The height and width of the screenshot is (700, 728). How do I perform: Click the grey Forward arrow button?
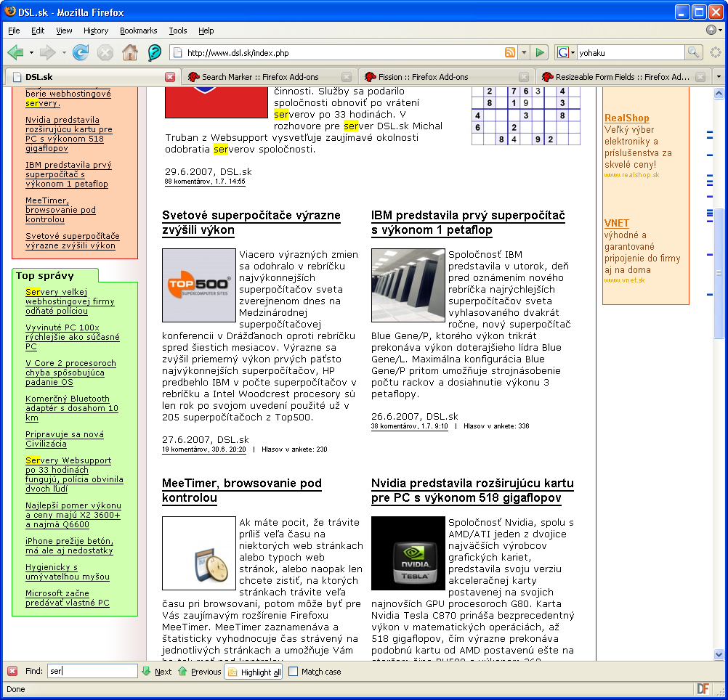coord(47,52)
